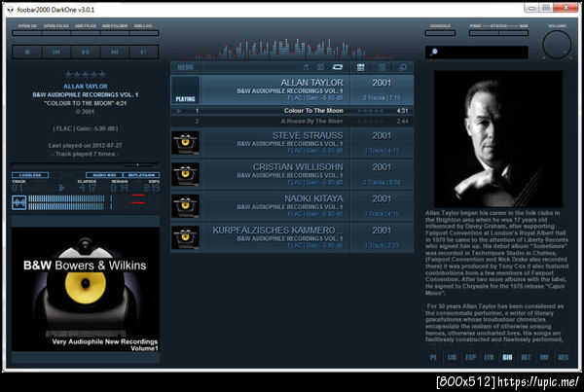Adjust the VOLUME knob
The height and width of the screenshot is (392, 584).
[557, 45]
